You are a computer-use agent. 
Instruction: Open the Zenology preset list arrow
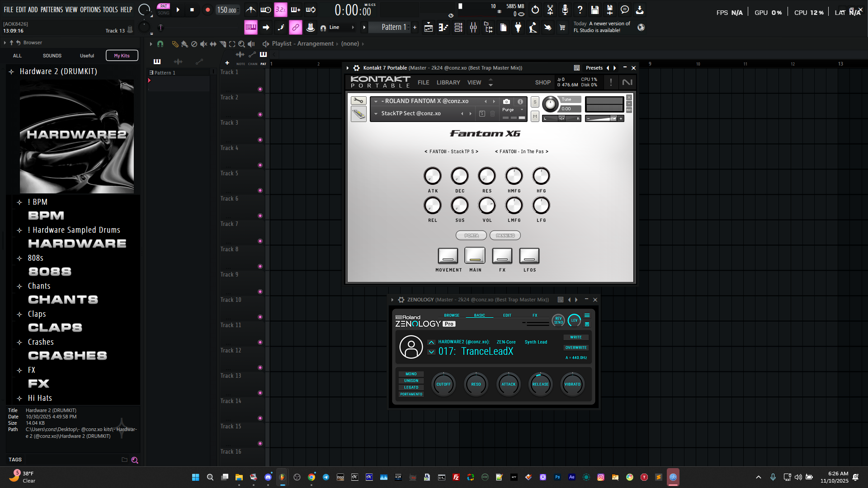click(x=431, y=352)
